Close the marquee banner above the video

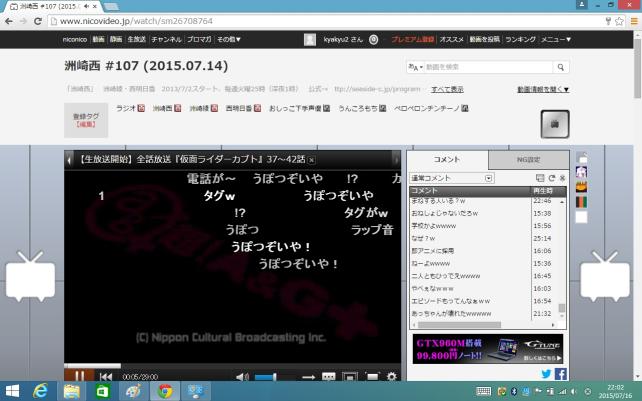click(x=312, y=160)
